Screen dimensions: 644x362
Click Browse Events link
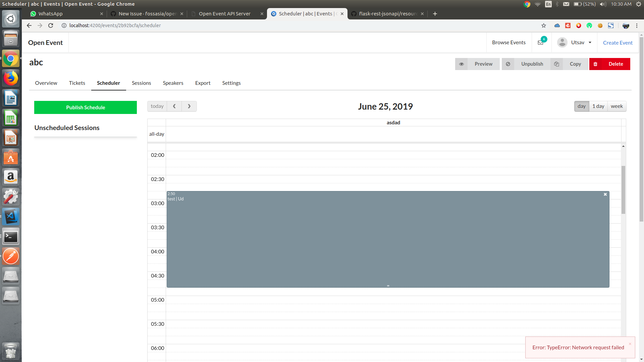(509, 43)
